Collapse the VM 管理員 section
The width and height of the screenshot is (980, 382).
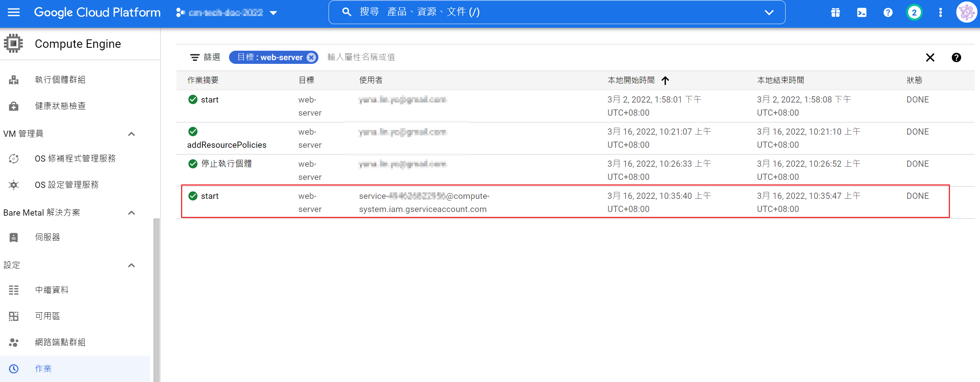(x=131, y=134)
